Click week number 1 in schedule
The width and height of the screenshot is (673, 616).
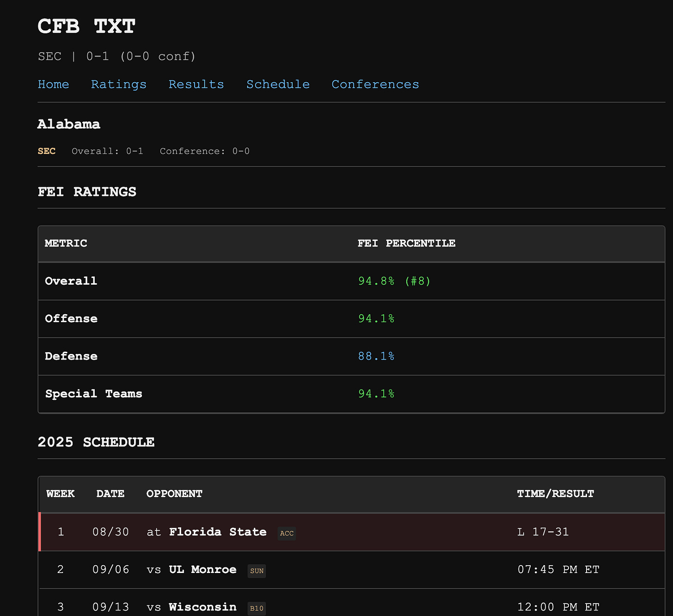pyautogui.click(x=61, y=532)
